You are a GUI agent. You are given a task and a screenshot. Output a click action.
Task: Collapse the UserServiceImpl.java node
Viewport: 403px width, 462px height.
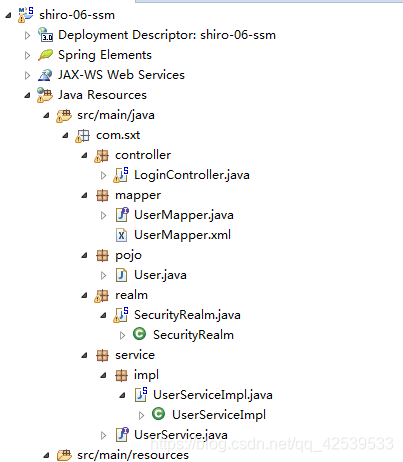pyautogui.click(x=122, y=396)
